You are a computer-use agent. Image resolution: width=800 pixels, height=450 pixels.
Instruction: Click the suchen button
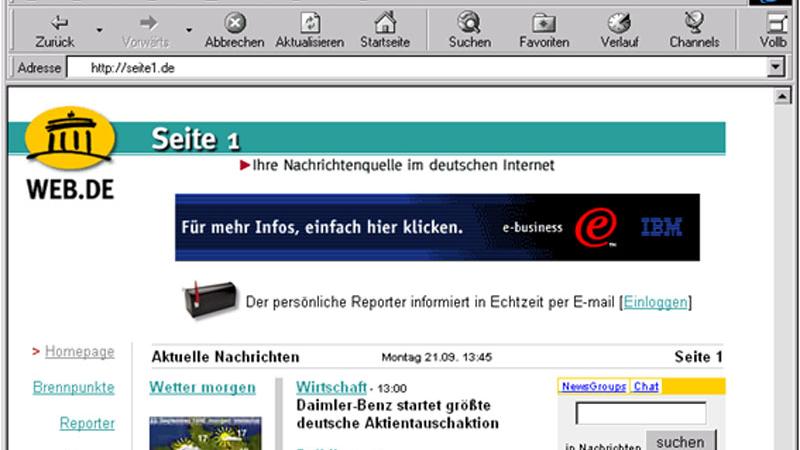tap(681, 441)
